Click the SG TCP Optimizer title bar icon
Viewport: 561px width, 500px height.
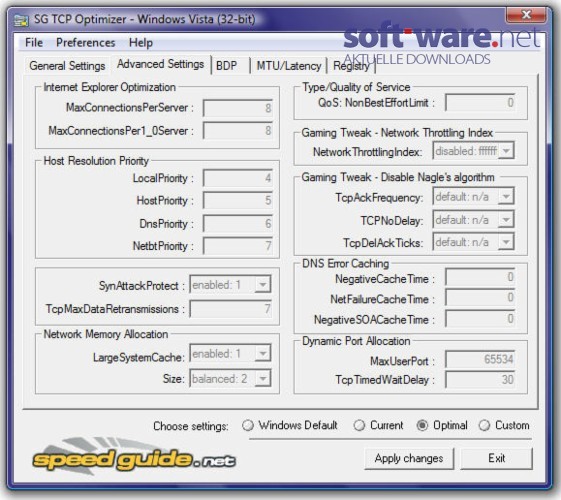click(21, 20)
